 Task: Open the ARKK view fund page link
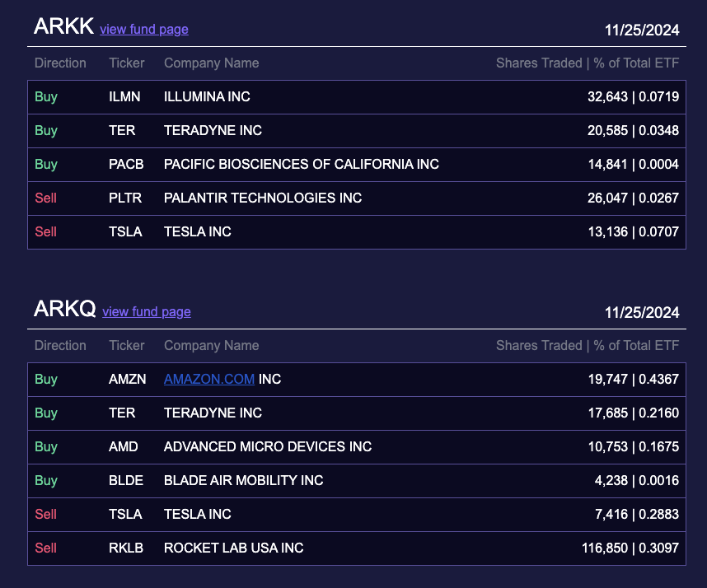[143, 30]
